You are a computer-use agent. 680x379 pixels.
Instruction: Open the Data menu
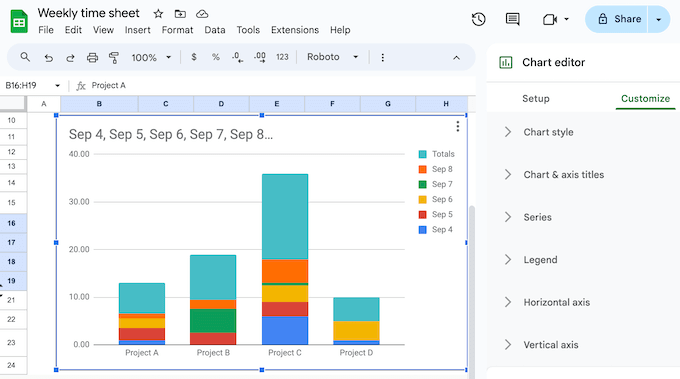(x=215, y=30)
